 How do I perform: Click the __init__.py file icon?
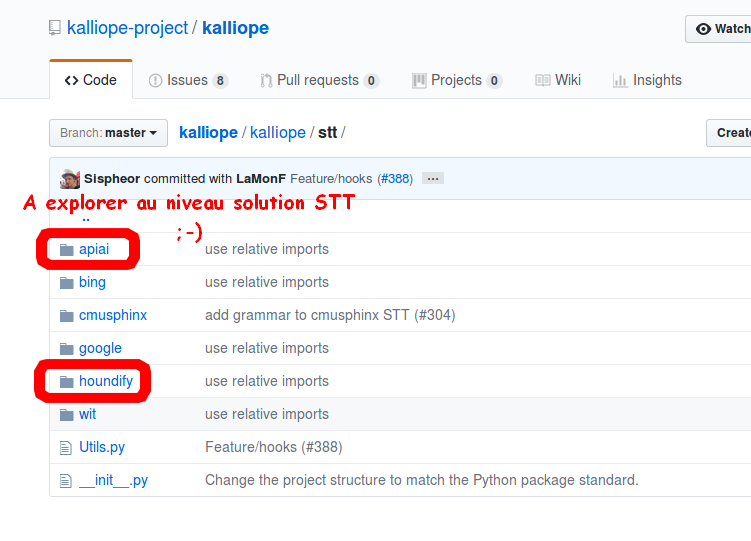click(66, 481)
